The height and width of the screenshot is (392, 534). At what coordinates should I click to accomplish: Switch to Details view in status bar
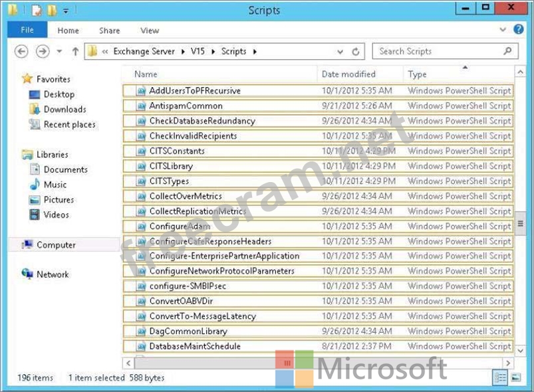tap(500, 377)
